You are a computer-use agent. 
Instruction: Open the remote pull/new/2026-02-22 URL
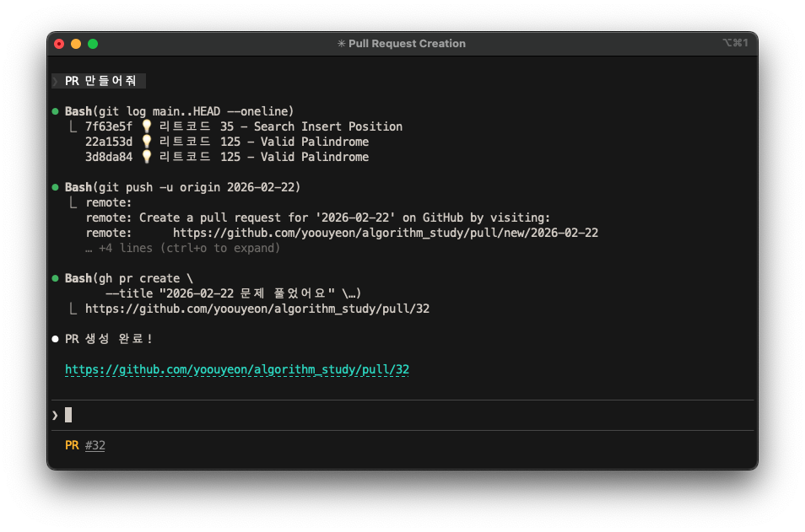click(386, 233)
